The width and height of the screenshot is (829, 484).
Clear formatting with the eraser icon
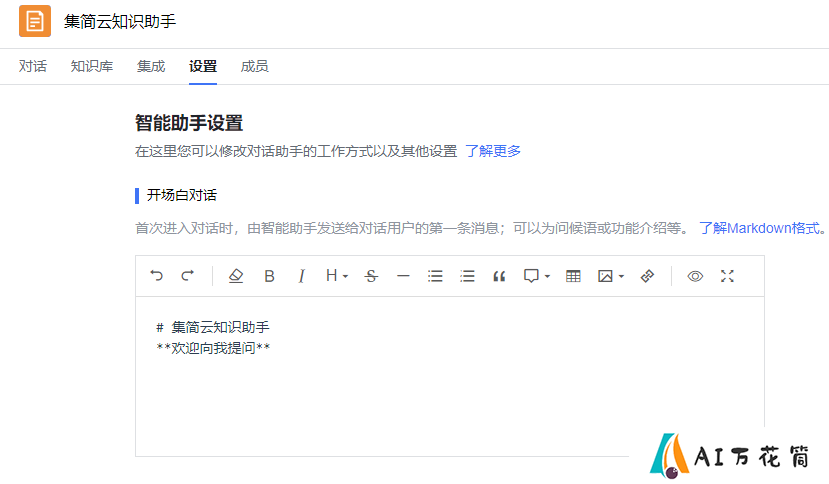tap(236, 276)
